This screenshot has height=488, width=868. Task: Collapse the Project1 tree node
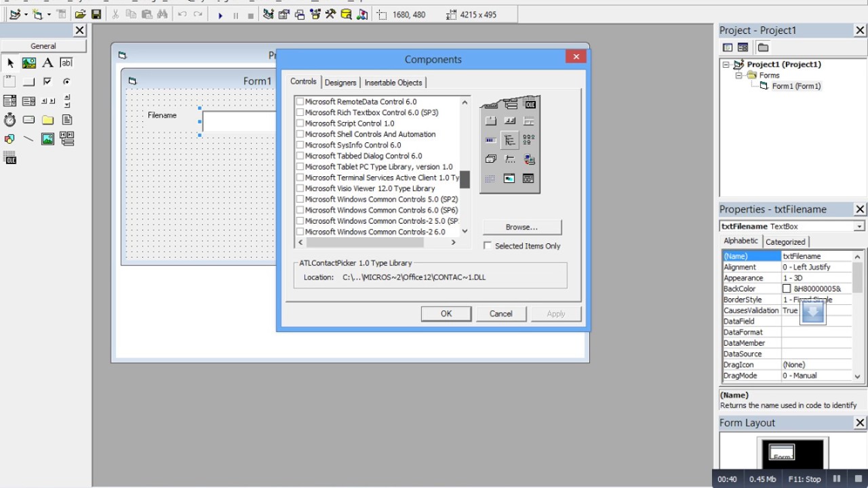[726, 64]
